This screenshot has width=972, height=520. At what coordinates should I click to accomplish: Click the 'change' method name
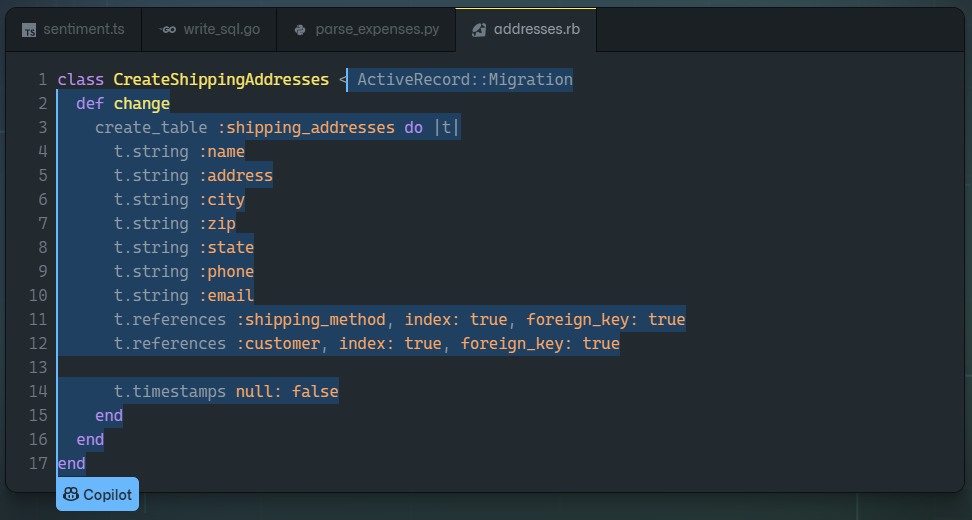pyautogui.click(x=142, y=104)
